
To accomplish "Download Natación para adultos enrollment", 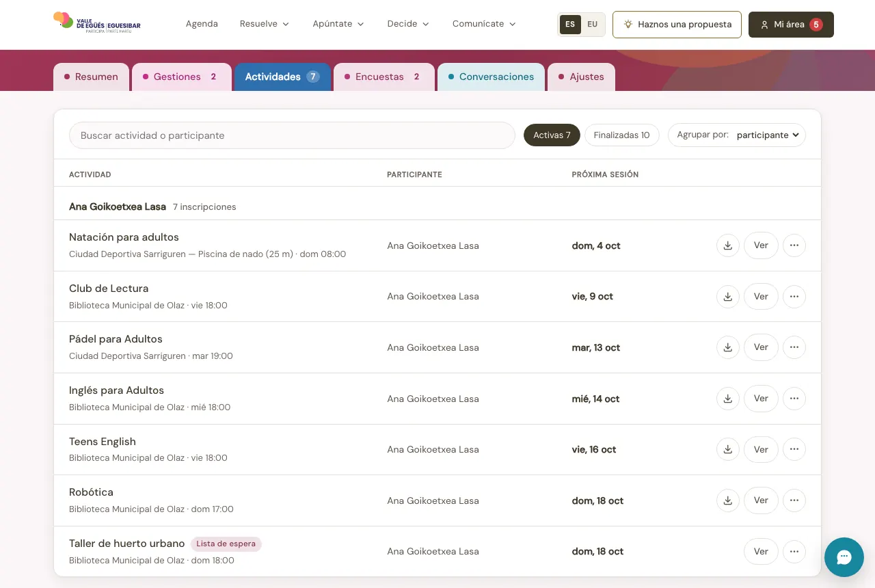I will pyautogui.click(x=728, y=245).
